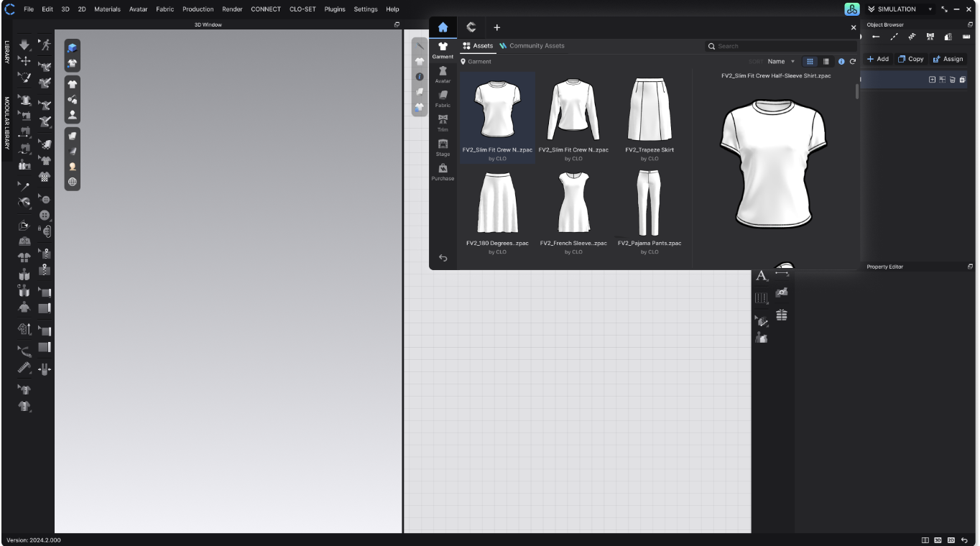Open the Stage category in library sidebar
Viewport: 980px width, 546px height.
click(443, 147)
